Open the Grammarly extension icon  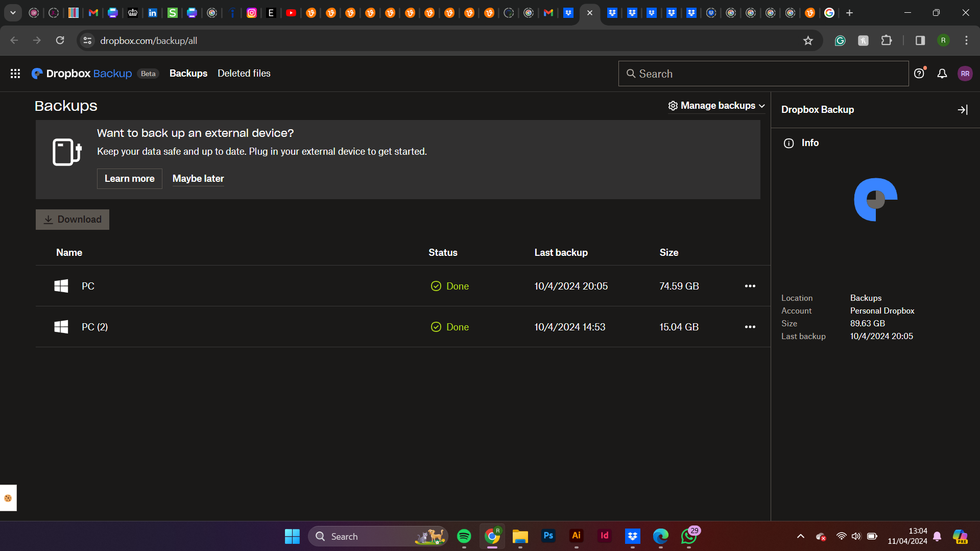840,41
